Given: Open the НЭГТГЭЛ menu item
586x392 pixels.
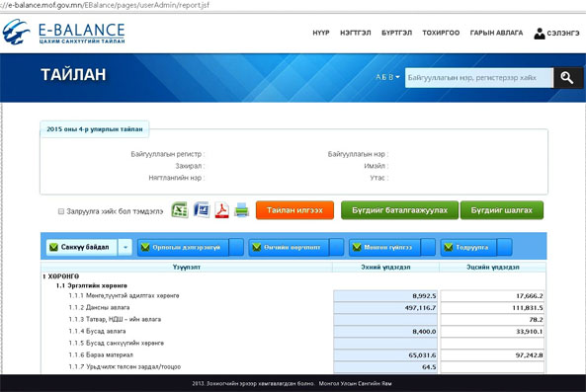Looking at the screenshot, I should (x=356, y=33).
